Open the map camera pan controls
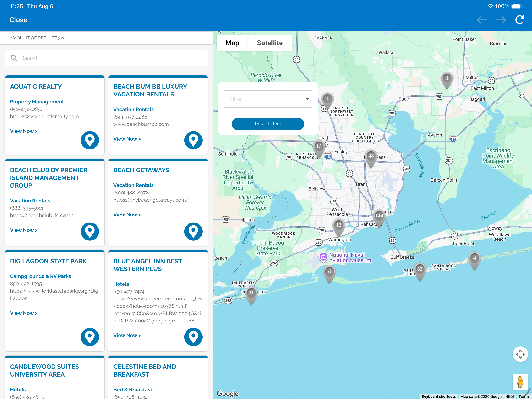 520,354
